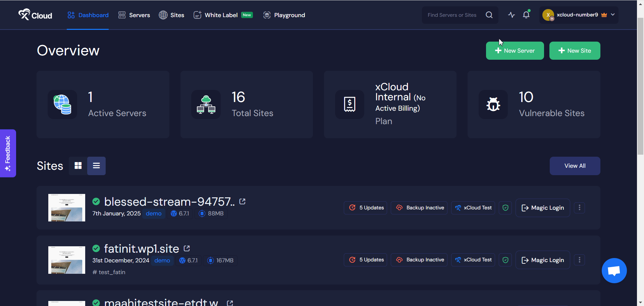This screenshot has width=644, height=306.
Task: Click the xCloud Test badge for fatinit.wp1.site
Action: (473, 260)
